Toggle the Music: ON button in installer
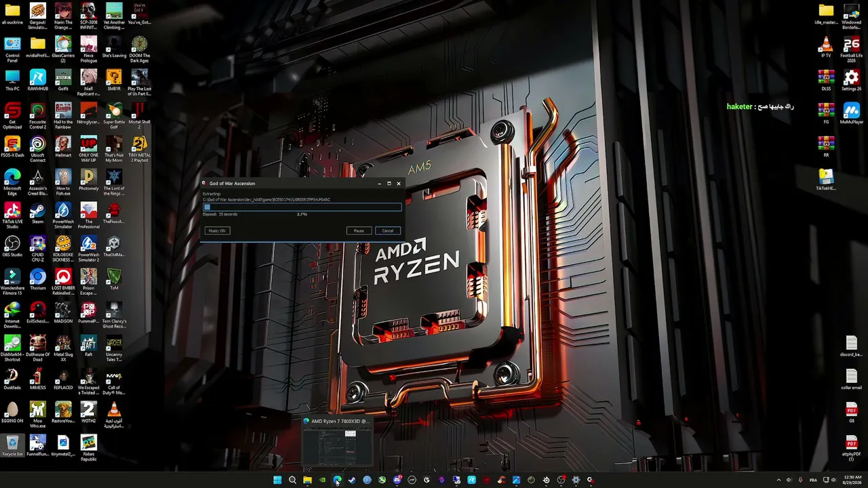The width and height of the screenshot is (868, 488). pyautogui.click(x=217, y=230)
